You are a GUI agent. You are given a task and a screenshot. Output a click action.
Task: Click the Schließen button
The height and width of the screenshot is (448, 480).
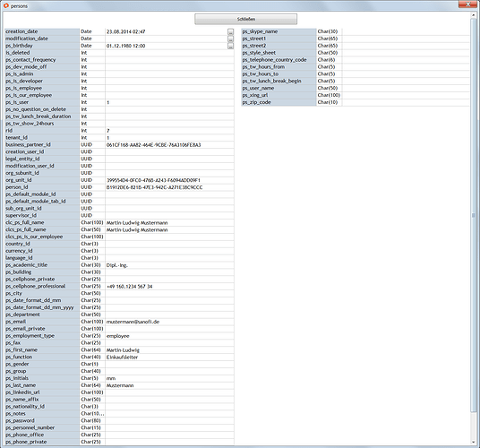pyautogui.click(x=245, y=19)
